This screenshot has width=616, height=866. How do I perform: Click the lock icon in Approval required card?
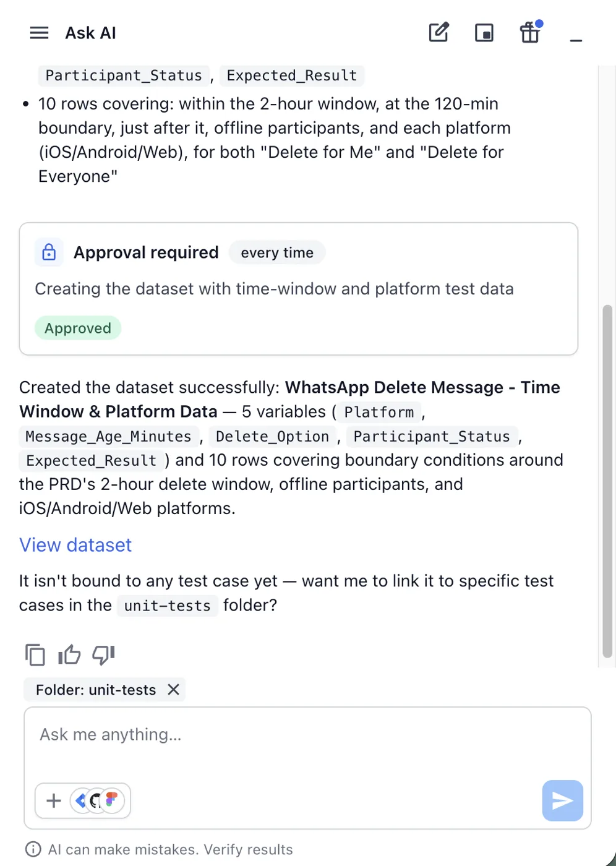click(49, 252)
